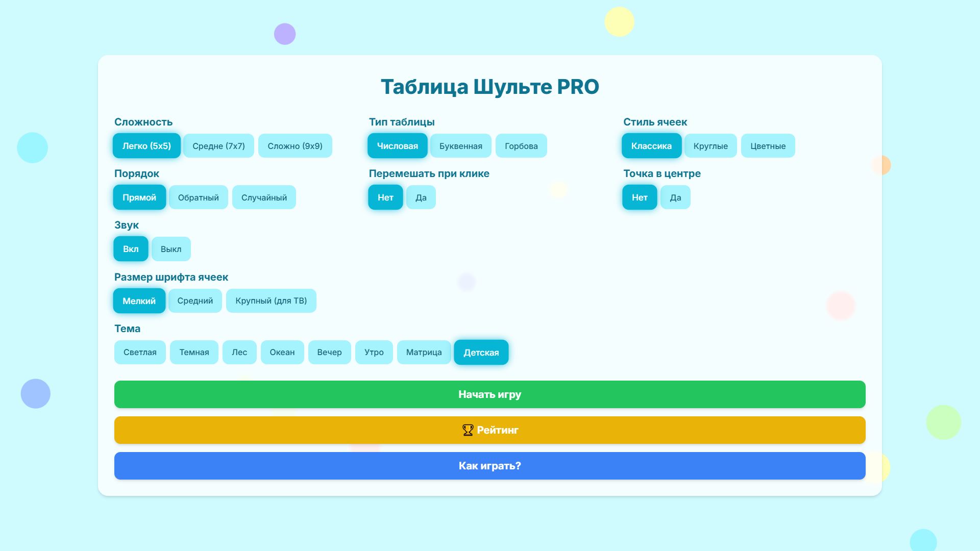This screenshot has width=980, height=551.
Task: Choose hard mode Сложно (9x9)
Action: coord(295,146)
